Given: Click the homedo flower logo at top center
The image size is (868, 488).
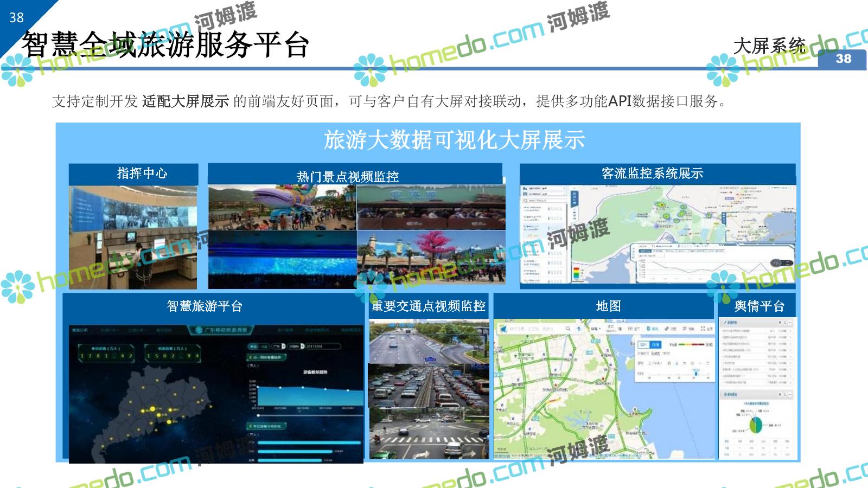Looking at the screenshot, I should (371, 69).
